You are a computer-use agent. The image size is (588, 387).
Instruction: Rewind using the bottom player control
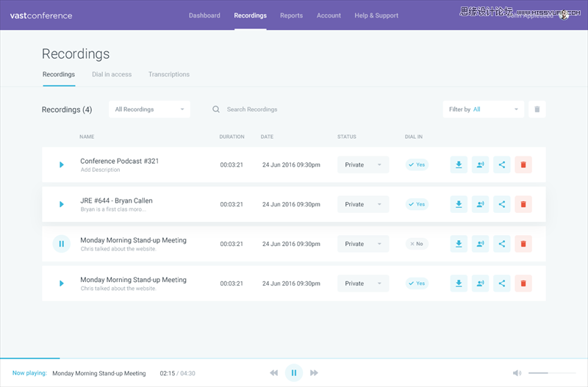tap(274, 373)
